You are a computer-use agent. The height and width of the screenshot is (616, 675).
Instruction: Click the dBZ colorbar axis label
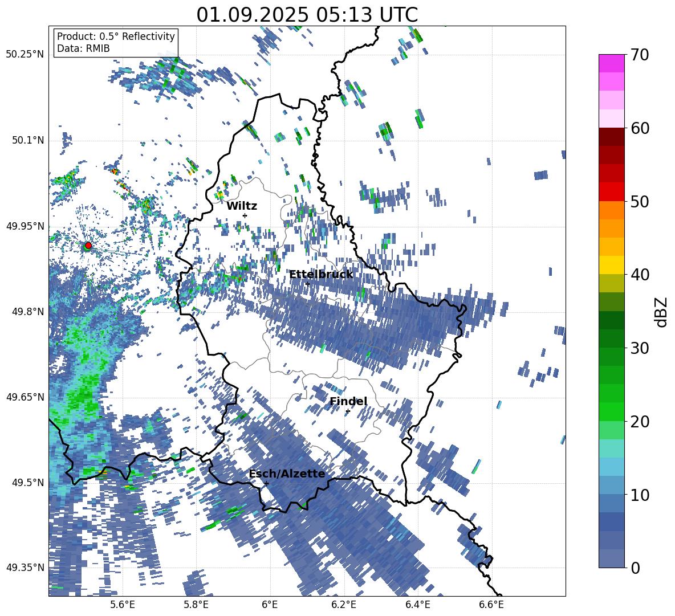[661, 312]
